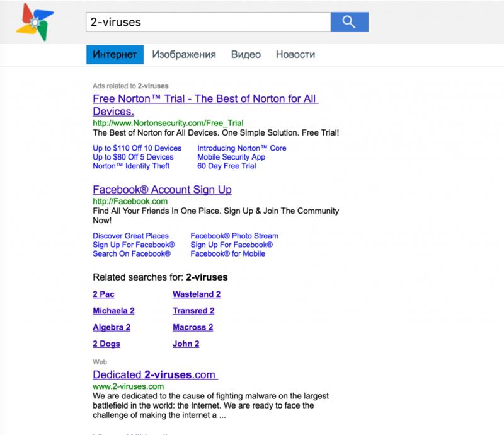Select the Интернет tab
The image size is (504, 435).
tap(115, 54)
